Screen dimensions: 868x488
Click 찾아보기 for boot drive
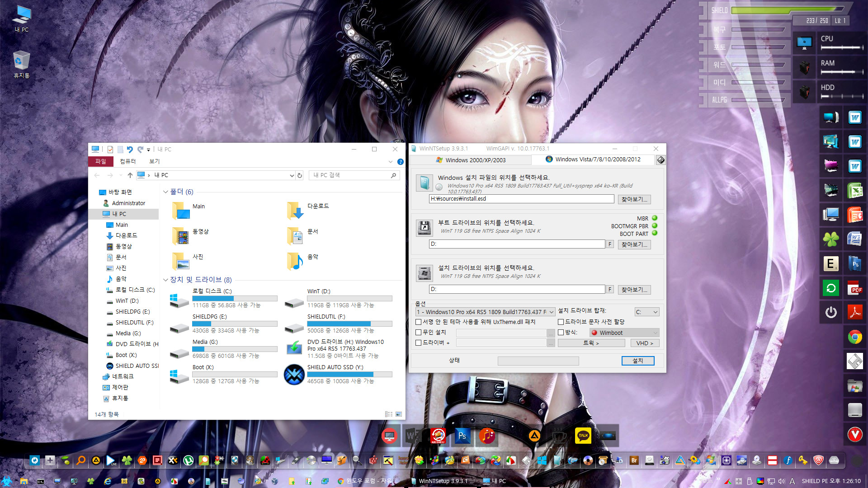(634, 244)
